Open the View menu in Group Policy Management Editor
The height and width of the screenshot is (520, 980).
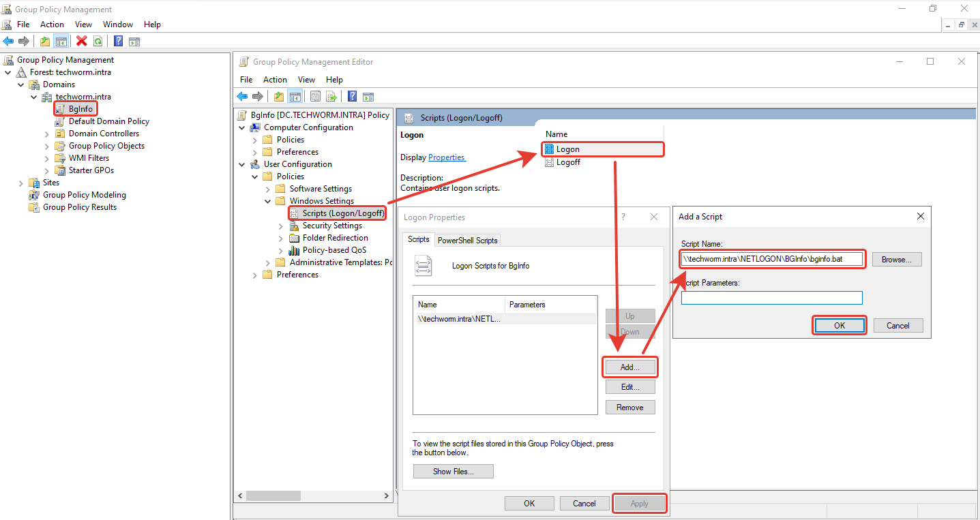[306, 80]
